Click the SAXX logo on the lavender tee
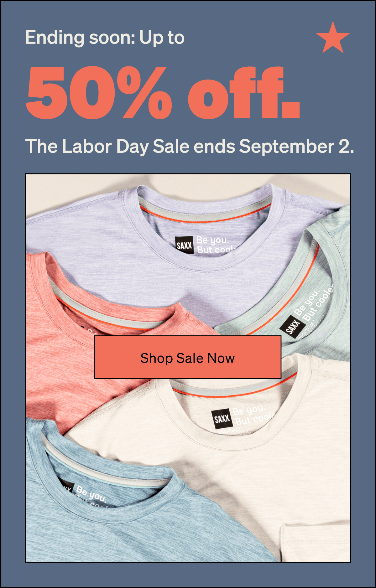Viewport: 376px width, 588px height. pyautogui.click(x=184, y=245)
